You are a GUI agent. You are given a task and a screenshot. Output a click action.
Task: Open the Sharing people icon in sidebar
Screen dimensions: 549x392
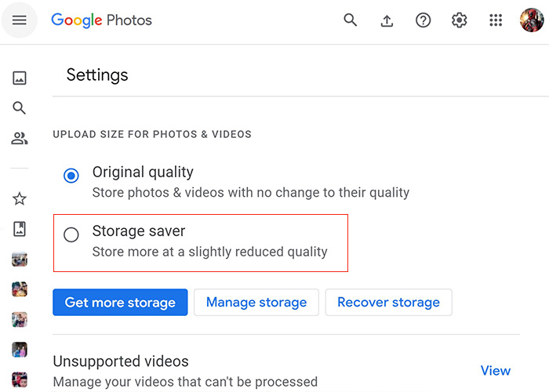click(20, 138)
